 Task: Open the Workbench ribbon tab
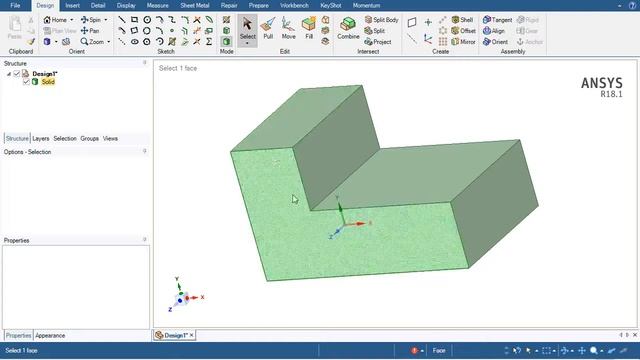[294, 5]
